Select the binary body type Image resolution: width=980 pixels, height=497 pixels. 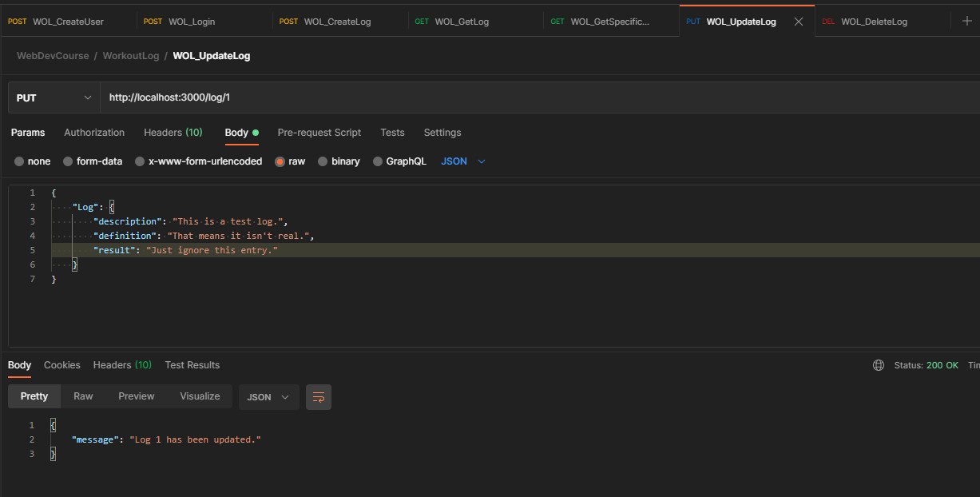(339, 161)
